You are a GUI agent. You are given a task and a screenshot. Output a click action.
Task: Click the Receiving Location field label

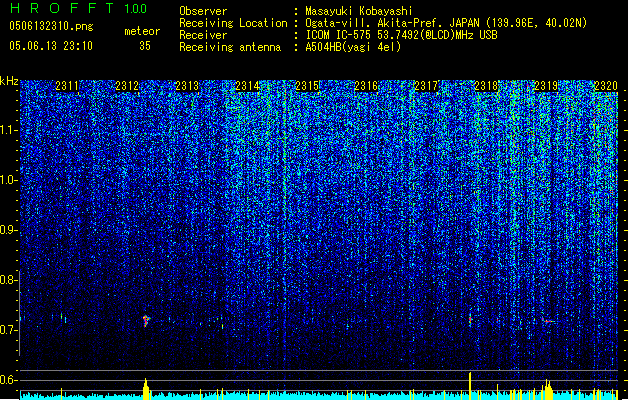233,23
